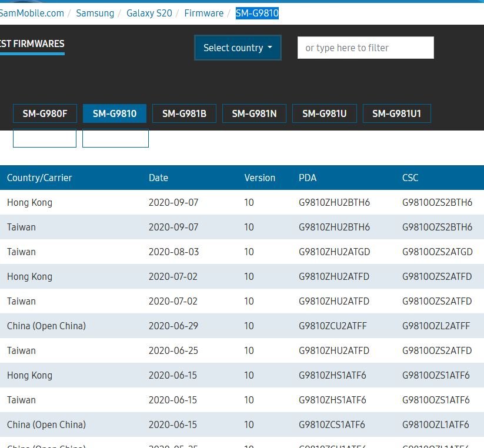The width and height of the screenshot is (484, 448).
Task: Click the Version column header
Action: [259, 178]
